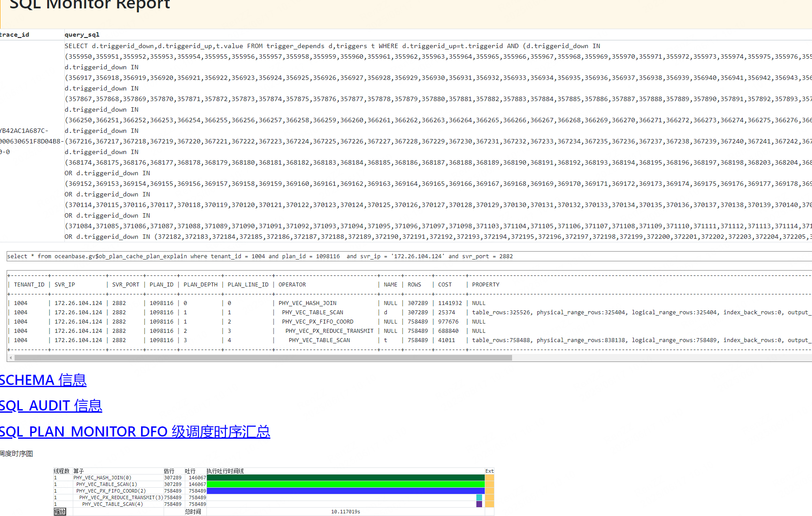Click the 执行吐行时间线 header in timing chart
The width and height of the screenshot is (812, 516).
pyautogui.click(x=225, y=471)
